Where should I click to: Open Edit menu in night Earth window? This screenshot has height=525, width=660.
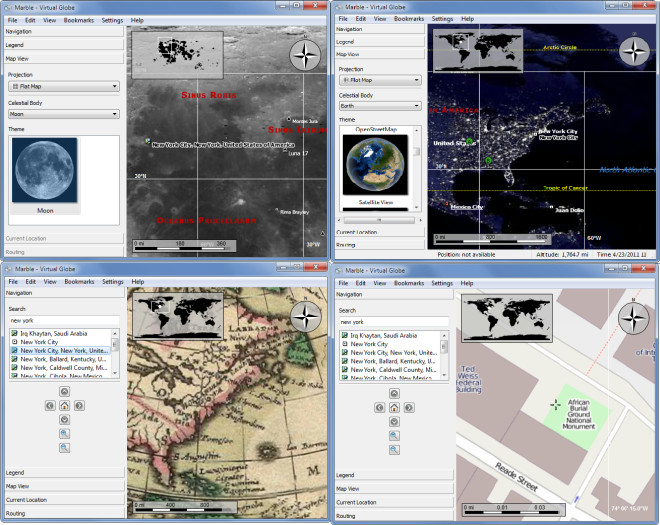click(x=361, y=19)
